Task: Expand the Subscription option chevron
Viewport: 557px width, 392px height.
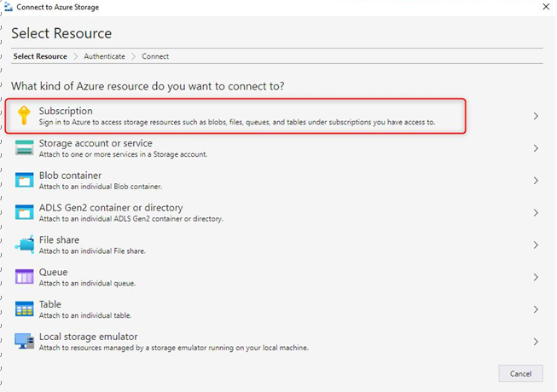Action: coord(536,116)
